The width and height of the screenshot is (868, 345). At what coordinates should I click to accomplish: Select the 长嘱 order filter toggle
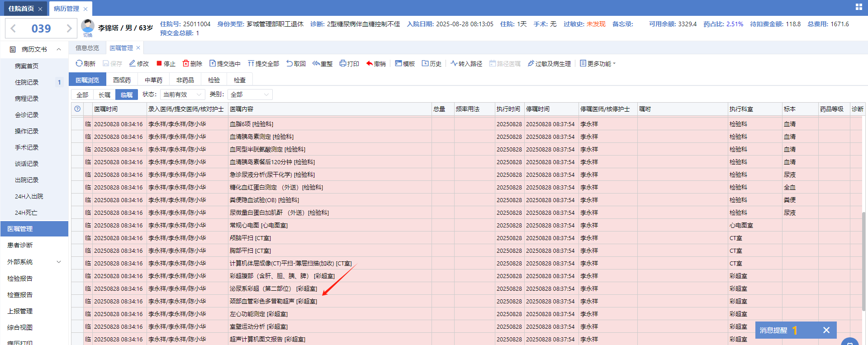tap(104, 95)
